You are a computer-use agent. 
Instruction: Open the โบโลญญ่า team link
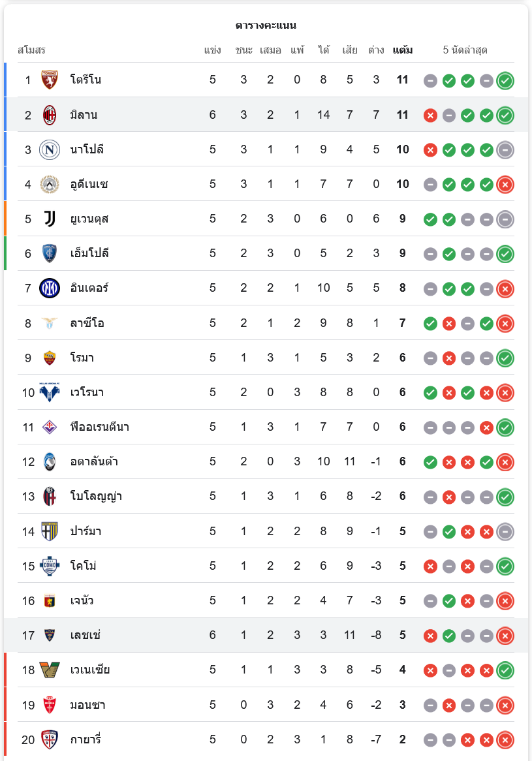pyautogui.click(x=96, y=496)
